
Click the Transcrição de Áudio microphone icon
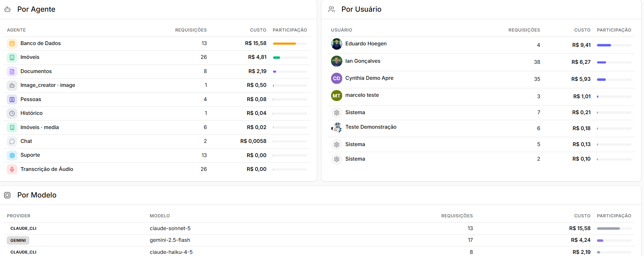coord(12,169)
